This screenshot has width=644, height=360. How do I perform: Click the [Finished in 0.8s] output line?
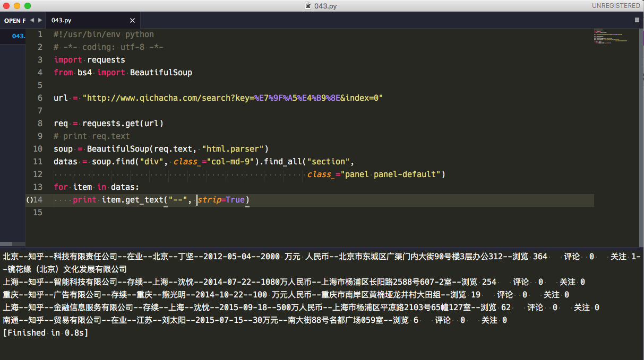[x=45, y=332]
